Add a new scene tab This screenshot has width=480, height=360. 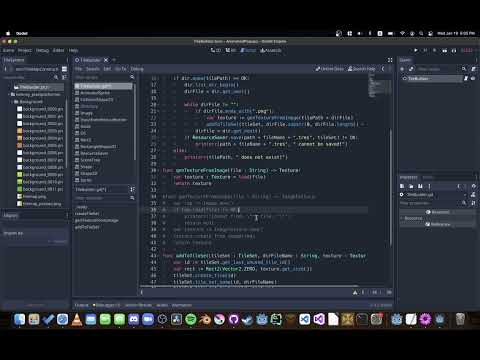pos(114,60)
